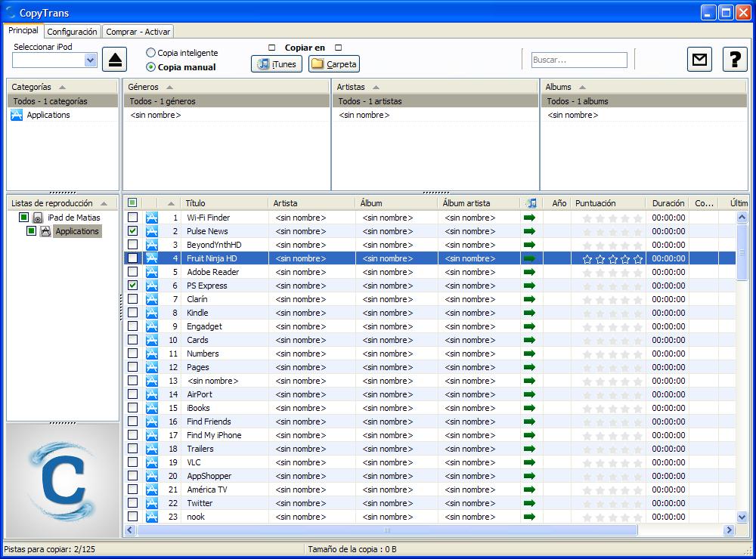Select the Copia inteligente radio button
This screenshot has height=559, width=756.
[151, 53]
